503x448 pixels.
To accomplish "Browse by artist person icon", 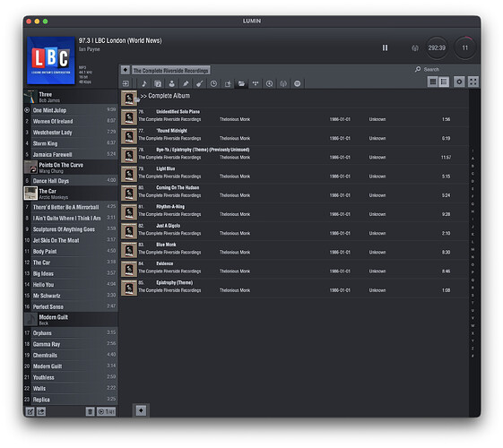I will click(x=172, y=83).
